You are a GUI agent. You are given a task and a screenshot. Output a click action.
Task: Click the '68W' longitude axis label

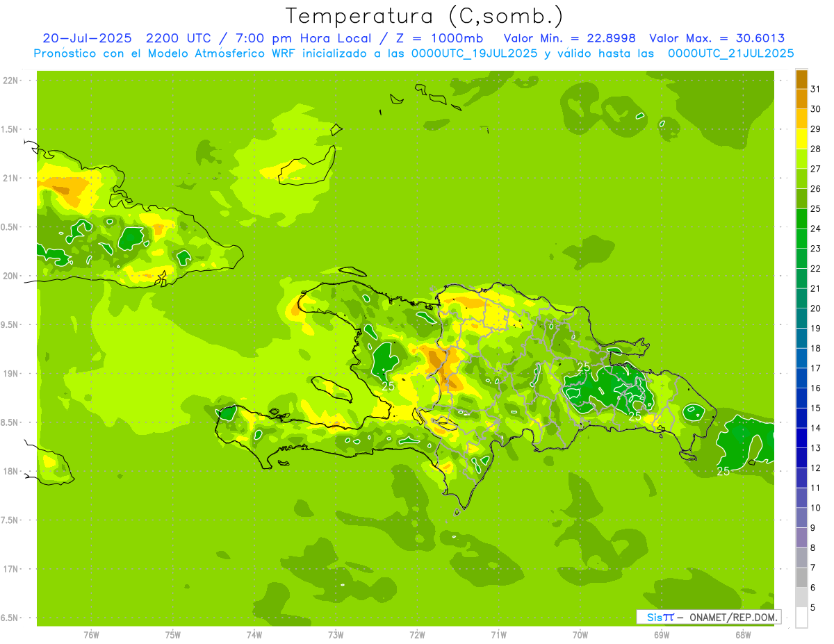point(743,635)
